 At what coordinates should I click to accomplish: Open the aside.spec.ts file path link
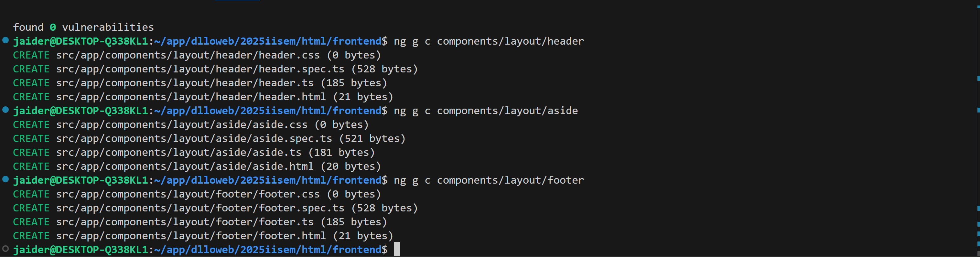tap(194, 138)
